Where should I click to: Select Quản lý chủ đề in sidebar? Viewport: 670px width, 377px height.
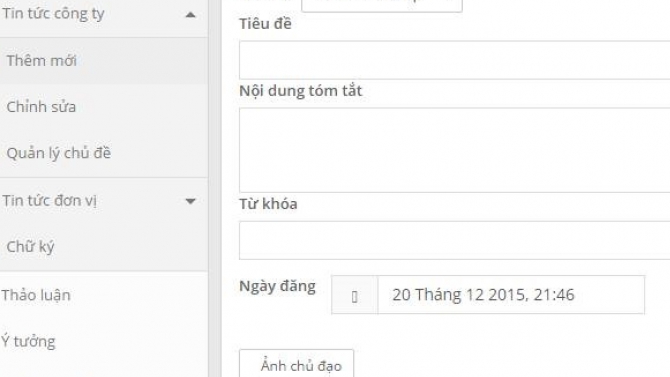pos(104,153)
